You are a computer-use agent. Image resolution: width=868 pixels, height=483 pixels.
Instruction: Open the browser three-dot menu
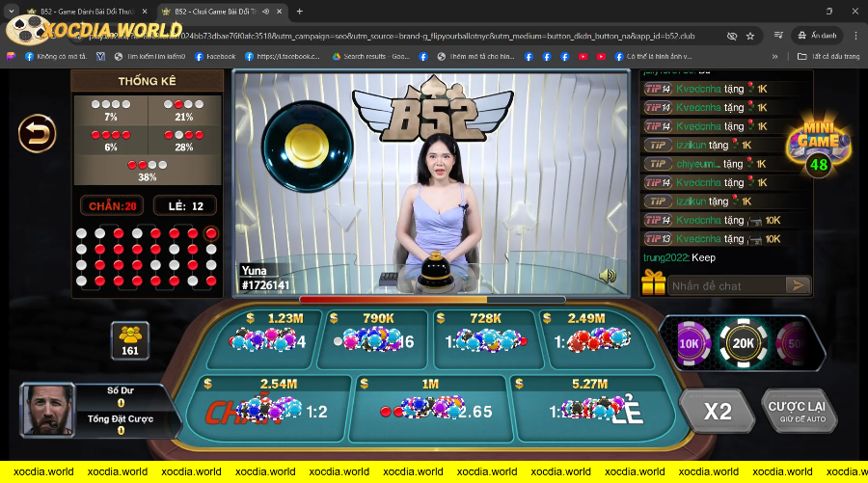pos(855,36)
